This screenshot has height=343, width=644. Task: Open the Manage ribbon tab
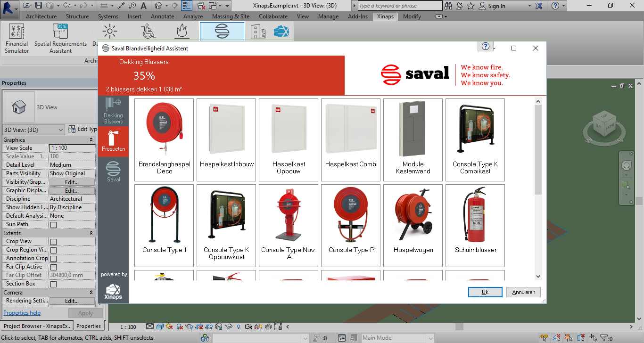[x=328, y=16]
